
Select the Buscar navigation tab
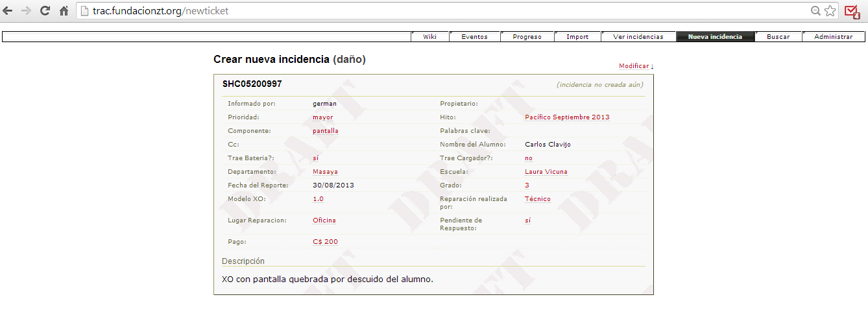pos(778,37)
